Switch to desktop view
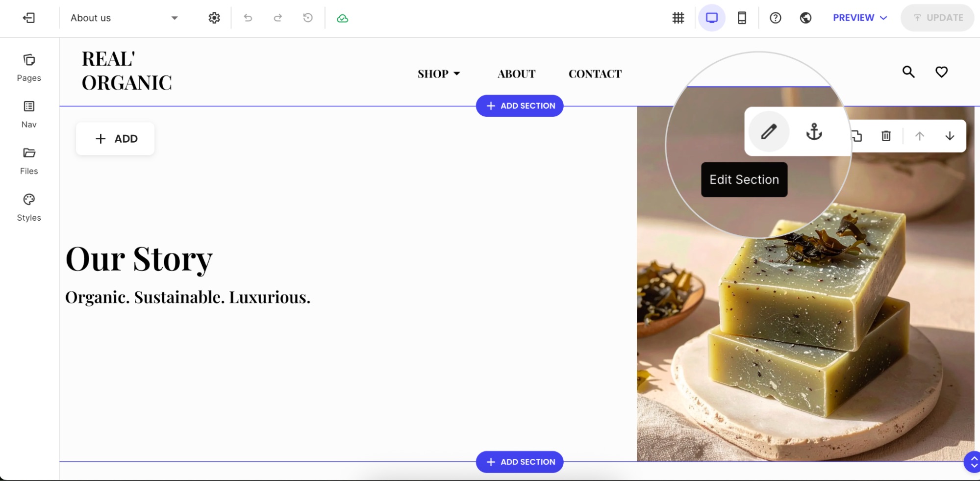The image size is (980, 481). click(x=712, y=18)
